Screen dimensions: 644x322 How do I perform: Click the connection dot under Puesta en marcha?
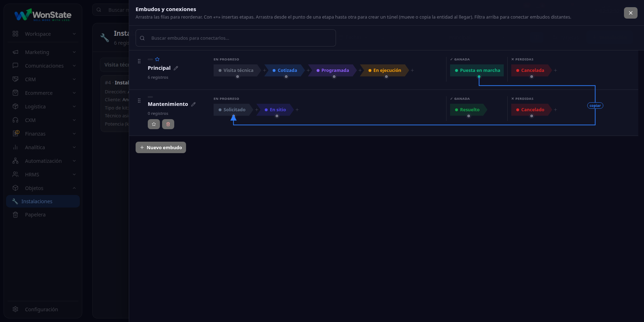479,77
